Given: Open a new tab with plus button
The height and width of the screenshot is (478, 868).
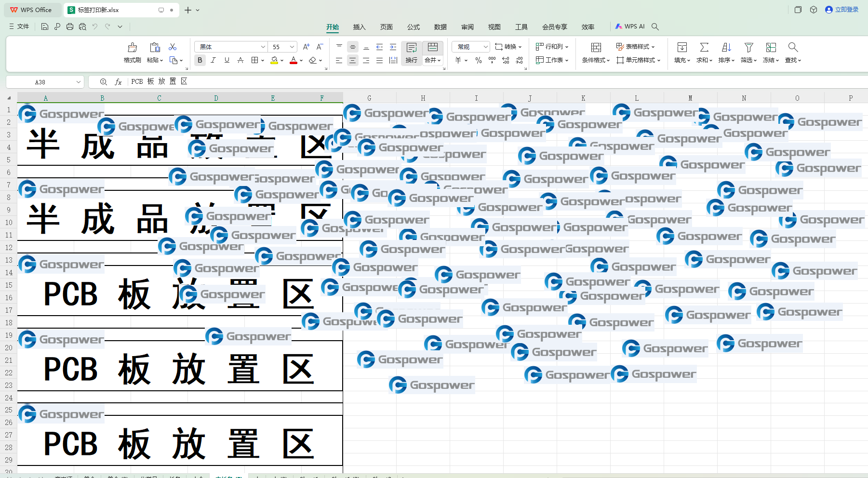Looking at the screenshot, I should point(187,10).
